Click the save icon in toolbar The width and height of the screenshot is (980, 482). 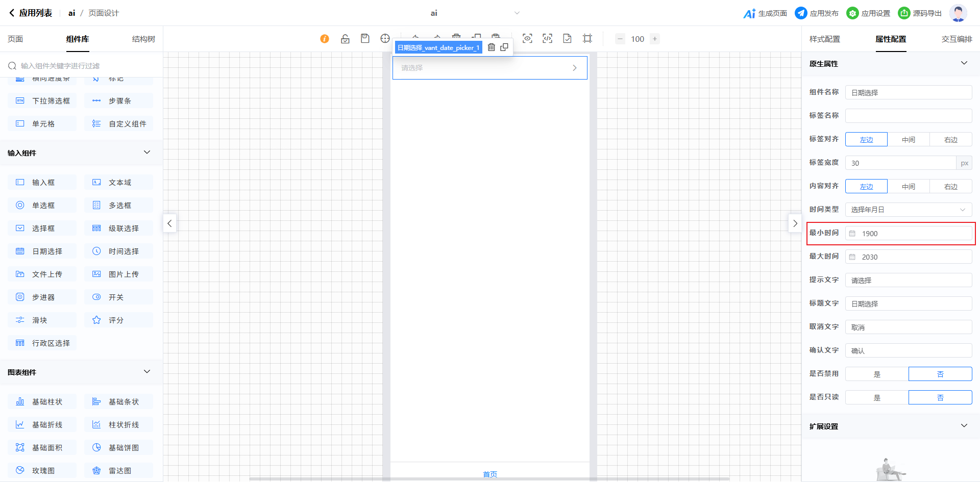tap(365, 39)
